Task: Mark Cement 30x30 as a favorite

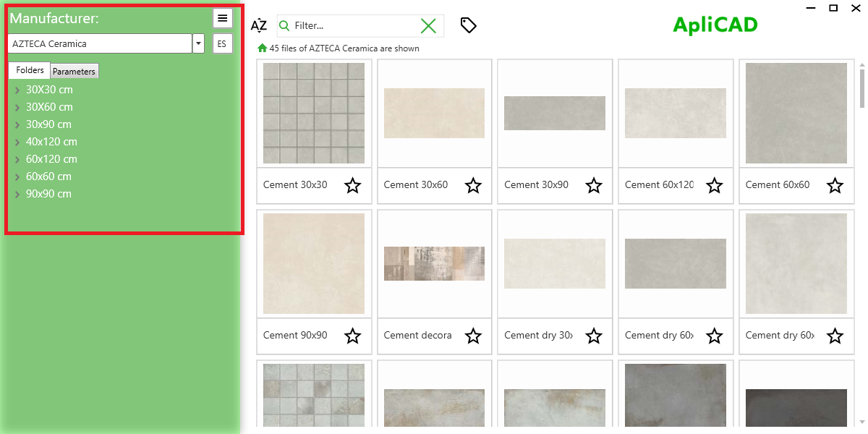Action: 352,186
